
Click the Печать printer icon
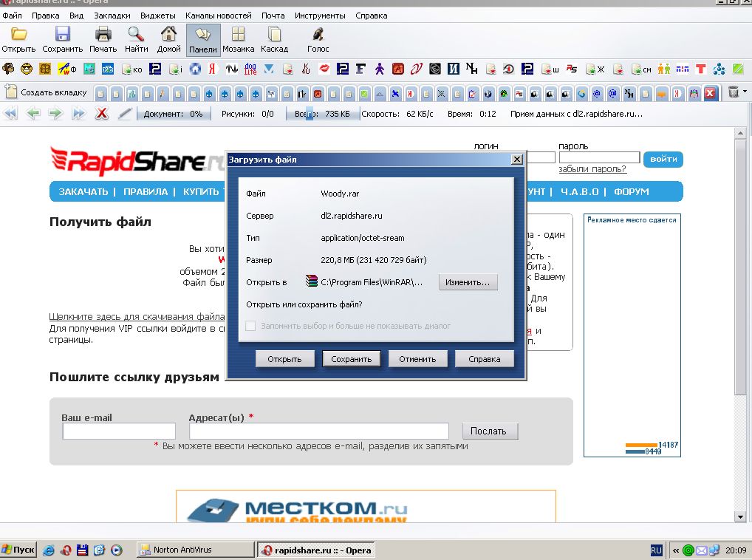[103, 34]
